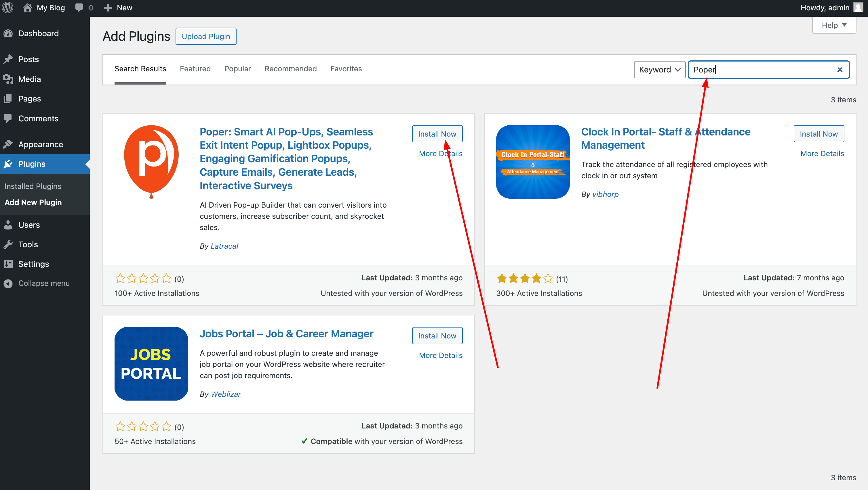Visit author Weblizar's profile link
The width and height of the screenshot is (868, 490).
click(226, 394)
